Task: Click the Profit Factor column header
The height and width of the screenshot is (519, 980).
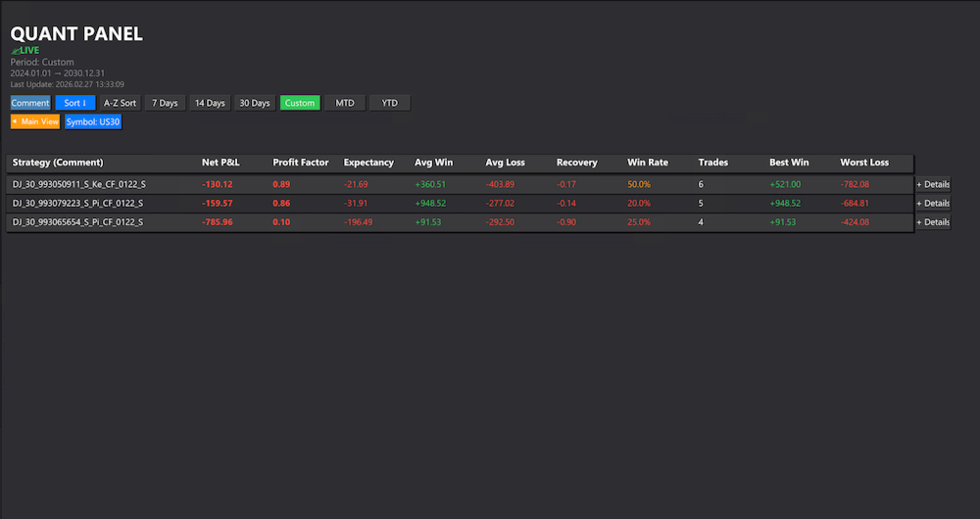Action: 301,163
